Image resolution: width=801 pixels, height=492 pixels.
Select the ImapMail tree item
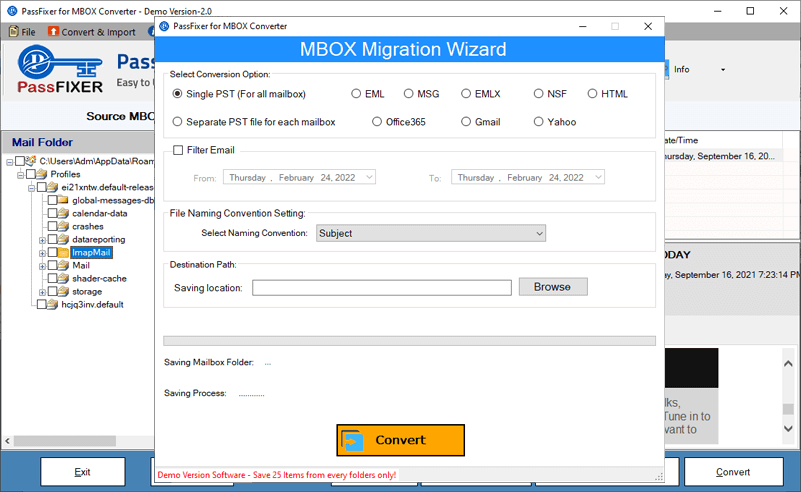tap(91, 252)
